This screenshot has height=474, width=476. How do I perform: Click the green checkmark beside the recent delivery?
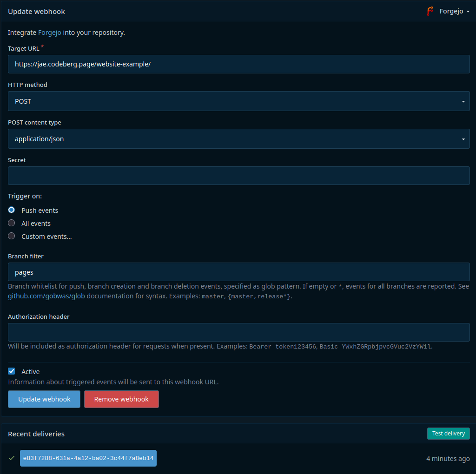[x=10, y=458]
